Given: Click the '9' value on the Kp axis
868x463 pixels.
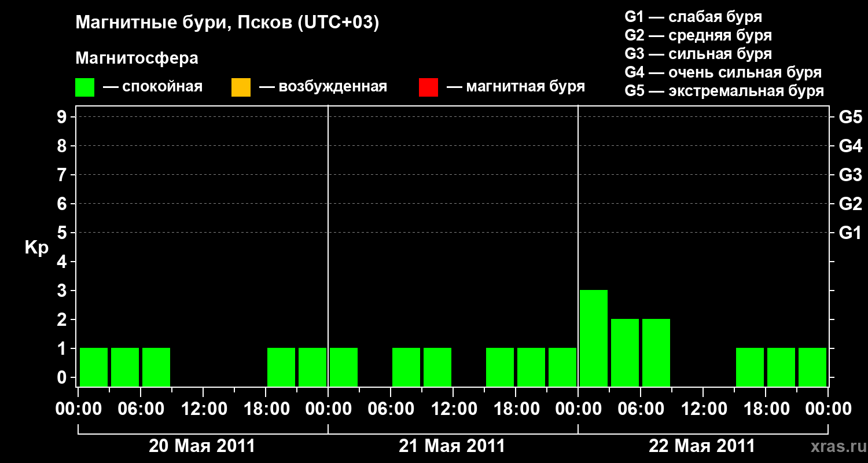Looking at the screenshot, I should pyautogui.click(x=63, y=117).
